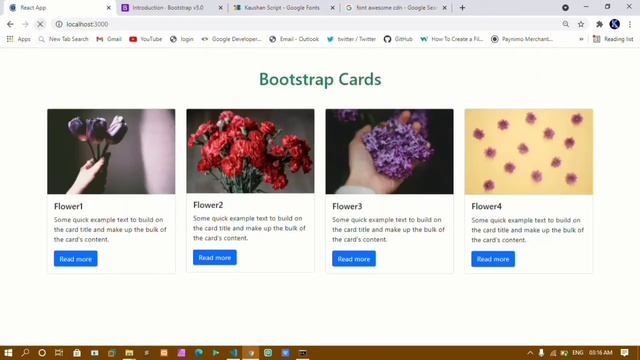Click Read more on the Flower4 card
Viewport: 640px width, 360px height.
click(493, 259)
